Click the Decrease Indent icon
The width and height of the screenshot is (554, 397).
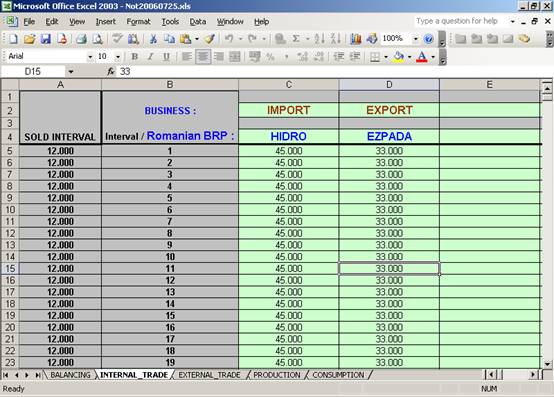coord(339,57)
